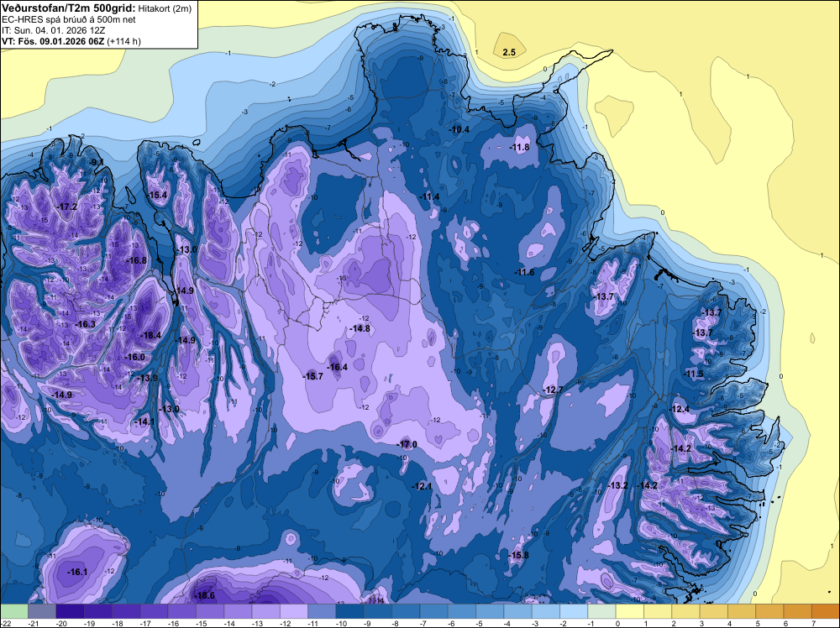Select the -17.2 temperature value
This screenshot has height=628, width=840.
[67, 207]
